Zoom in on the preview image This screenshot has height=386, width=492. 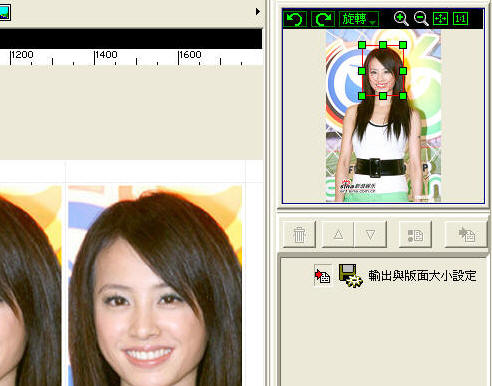coord(400,19)
